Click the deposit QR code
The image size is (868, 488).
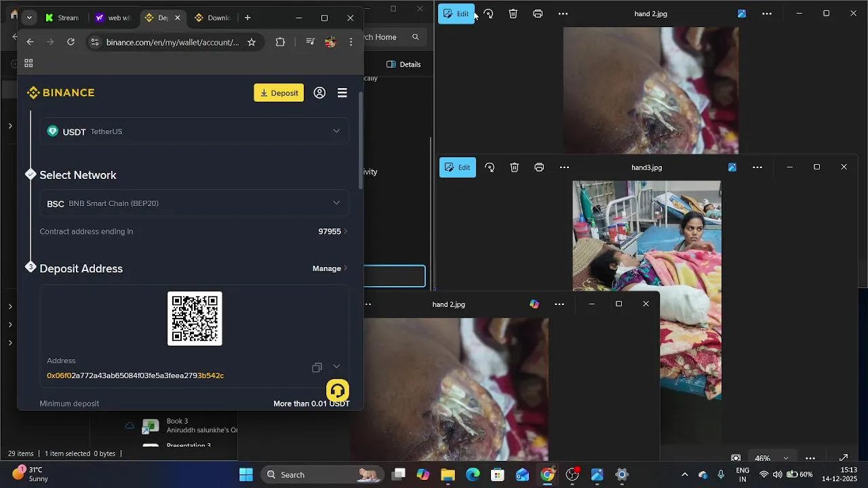coord(195,319)
